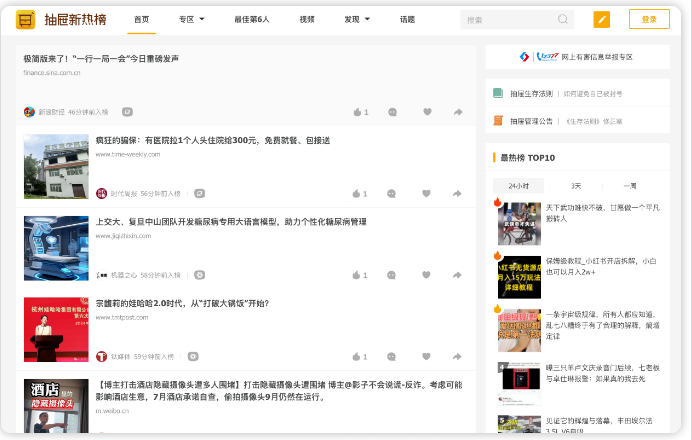
Task: Open the 月入15万玩法 hot-list thumbnail
Action: (x=519, y=278)
